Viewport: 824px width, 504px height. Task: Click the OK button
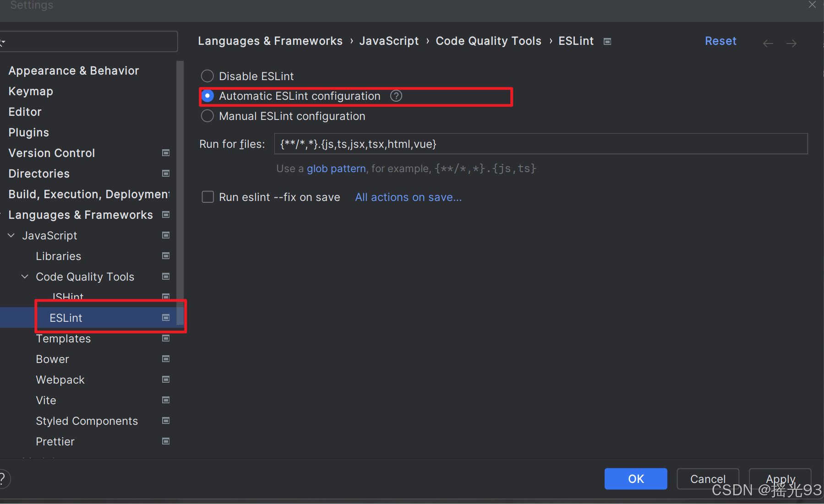(636, 479)
